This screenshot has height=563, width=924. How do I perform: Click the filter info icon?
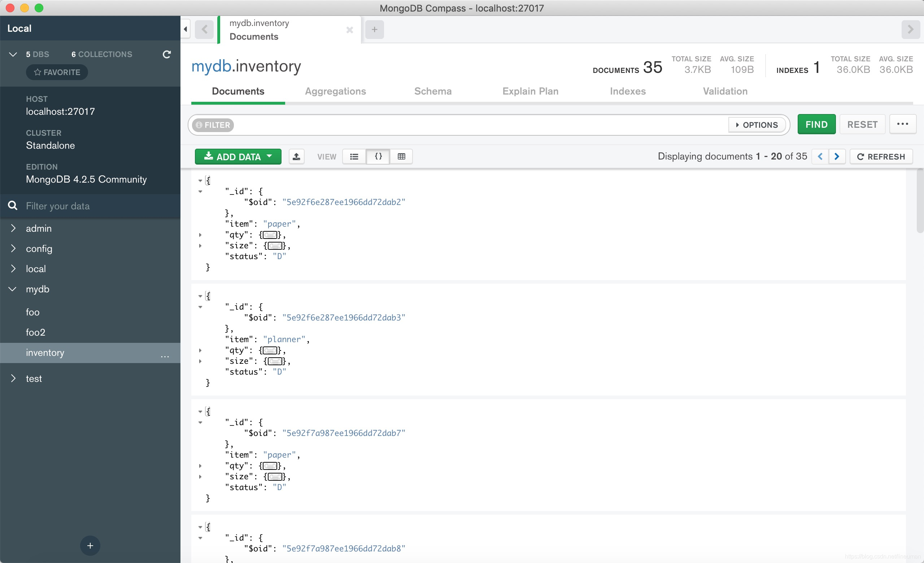click(199, 125)
